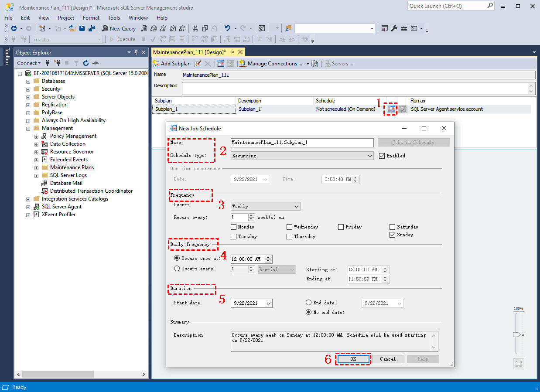Switch to MaintenancePlan_111 Design tab
This screenshot has width=540, height=392.
(189, 52)
